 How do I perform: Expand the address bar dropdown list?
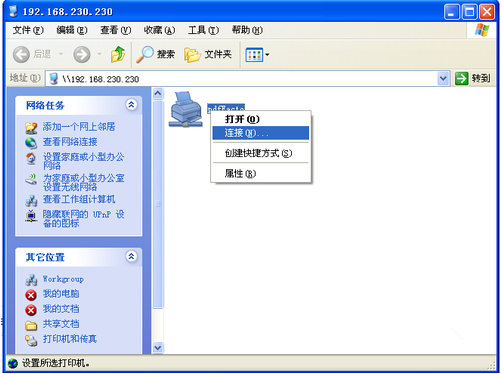point(443,79)
